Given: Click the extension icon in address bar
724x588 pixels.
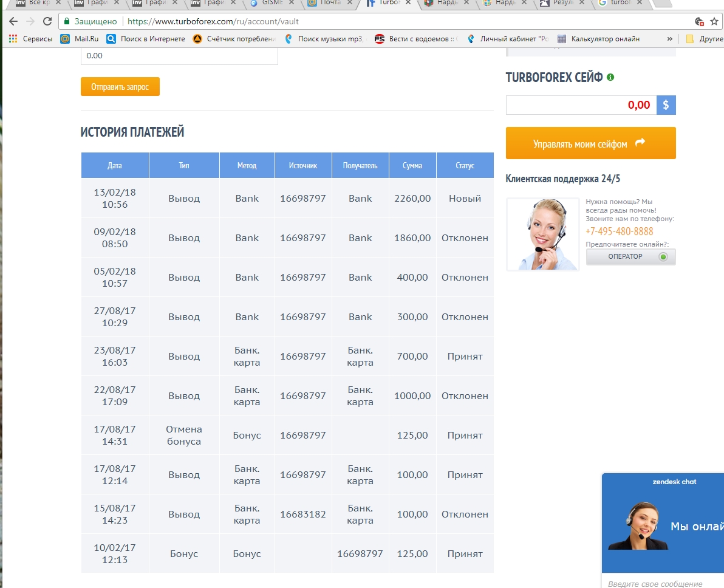Looking at the screenshot, I should (x=698, y=21).
